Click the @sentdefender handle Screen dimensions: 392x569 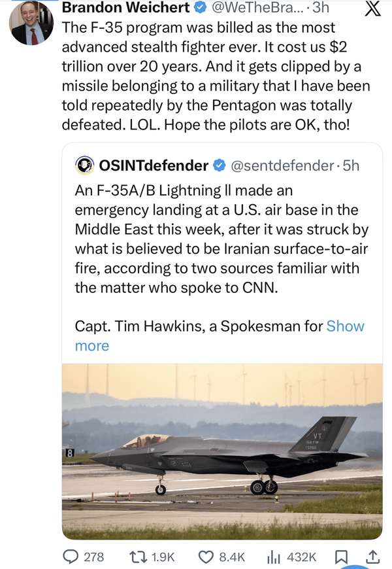pos(280,165)
